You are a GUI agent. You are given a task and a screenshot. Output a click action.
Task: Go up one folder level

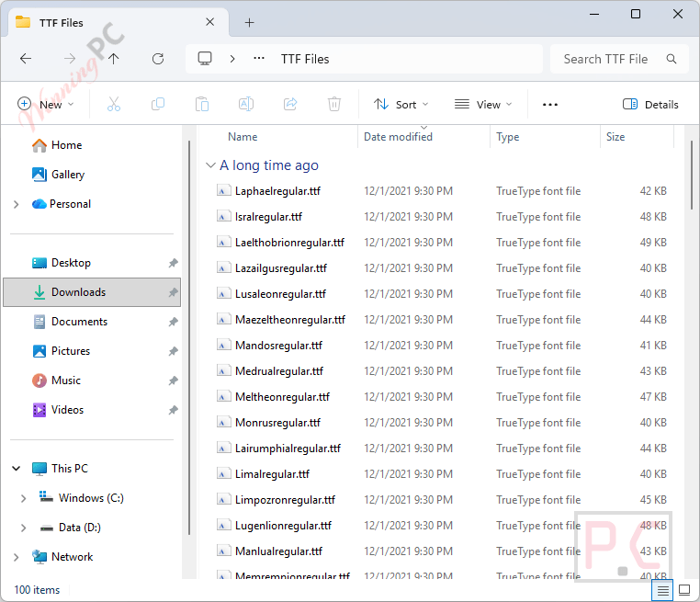(x=114, y=59)
